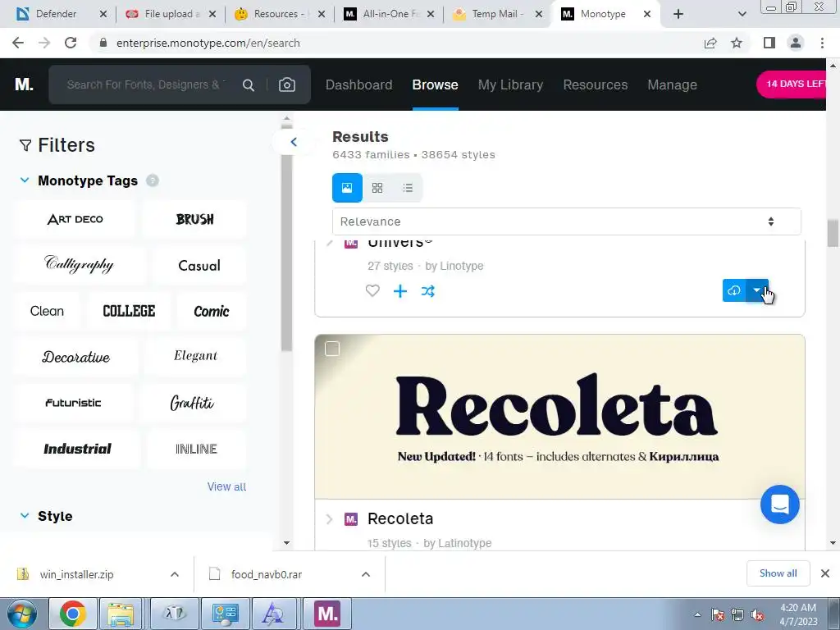Screen dimensions: 840x630
Task: Open the Resources nav item
Action: pos(596,84)
